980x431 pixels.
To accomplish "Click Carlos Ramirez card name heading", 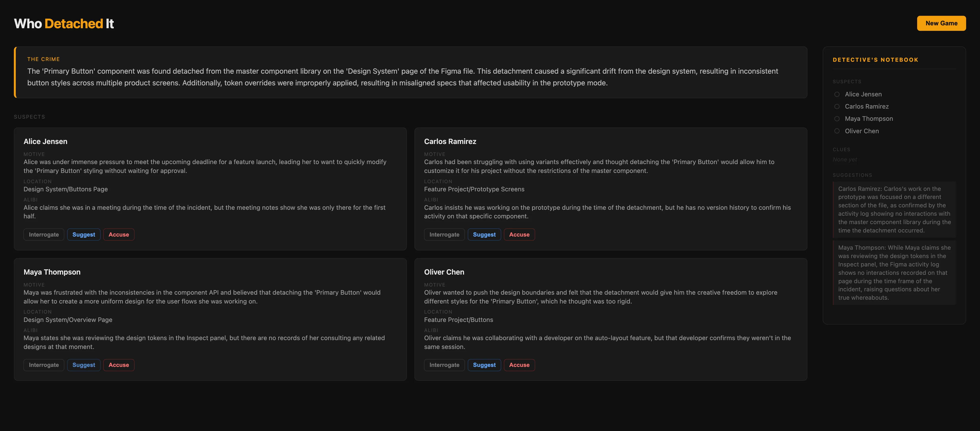I will [450, 141].
